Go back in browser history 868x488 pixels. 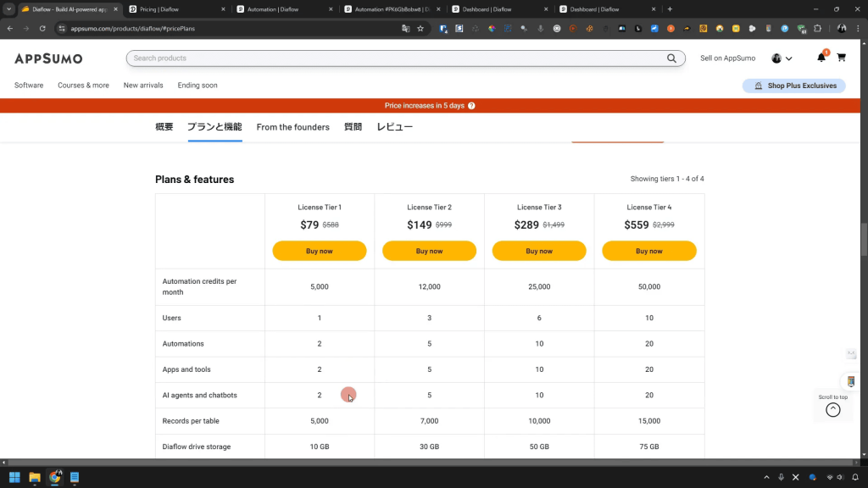(x=10, y=28)
